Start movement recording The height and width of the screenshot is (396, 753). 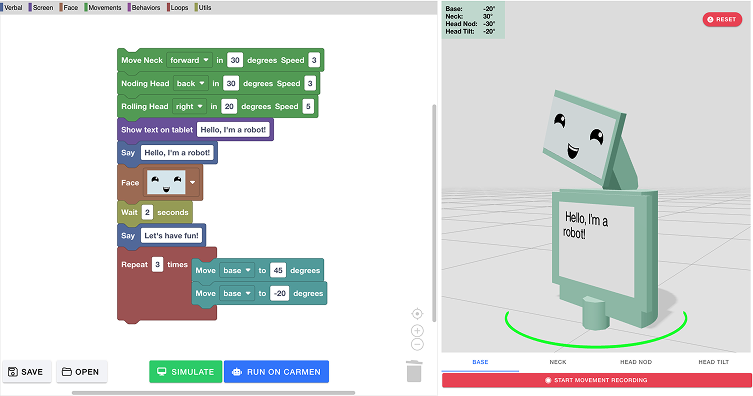pyautogui.click(x=596, y=380)
